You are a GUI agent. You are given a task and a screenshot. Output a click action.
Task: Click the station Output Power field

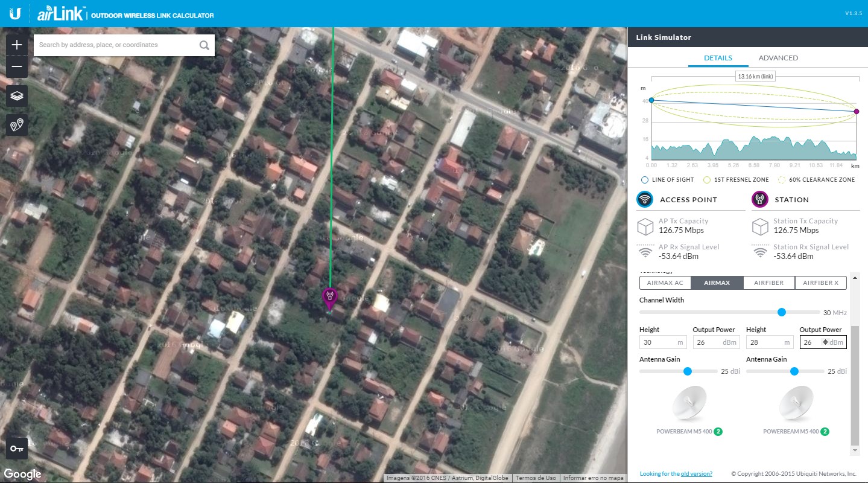click(823, 342)
